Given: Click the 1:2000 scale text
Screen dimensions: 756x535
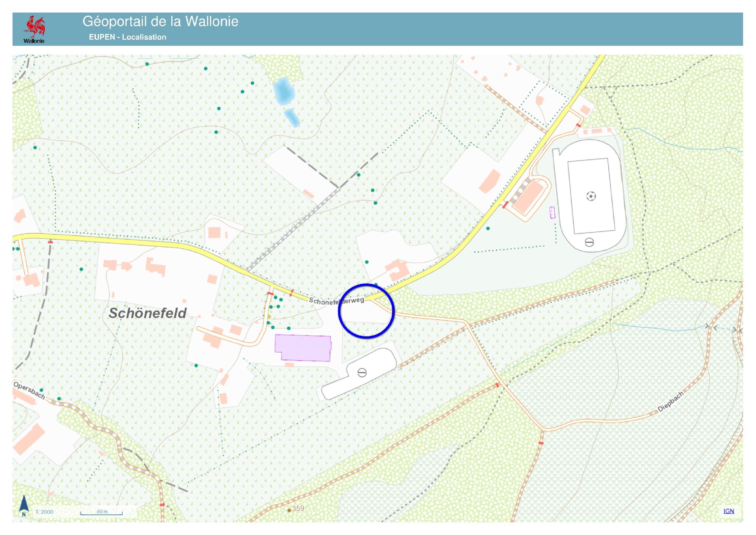Looking at the screenshot, I should click(x=44, y=512).
